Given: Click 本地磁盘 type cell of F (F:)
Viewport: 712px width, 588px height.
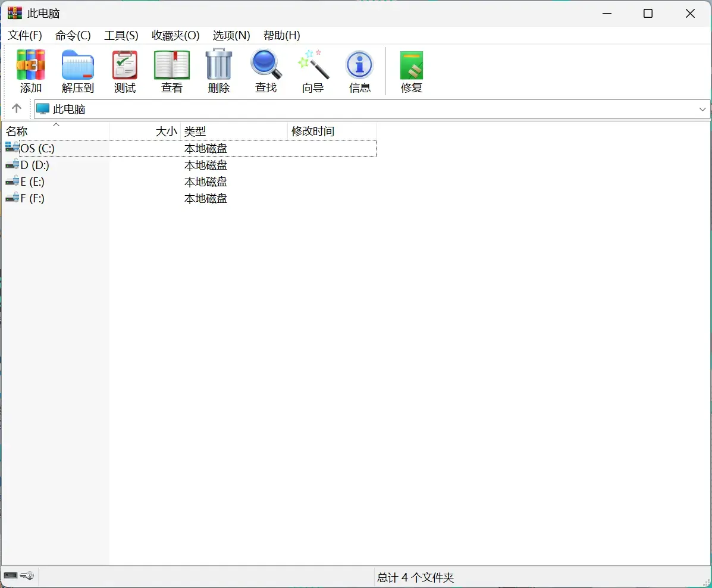Looking at the screenshot, I should click(x=206, y=199).
